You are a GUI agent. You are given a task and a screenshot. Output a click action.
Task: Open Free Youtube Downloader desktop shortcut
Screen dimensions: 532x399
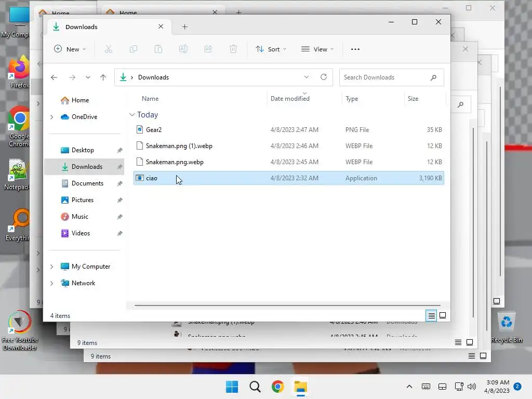(x=19, y=330)
